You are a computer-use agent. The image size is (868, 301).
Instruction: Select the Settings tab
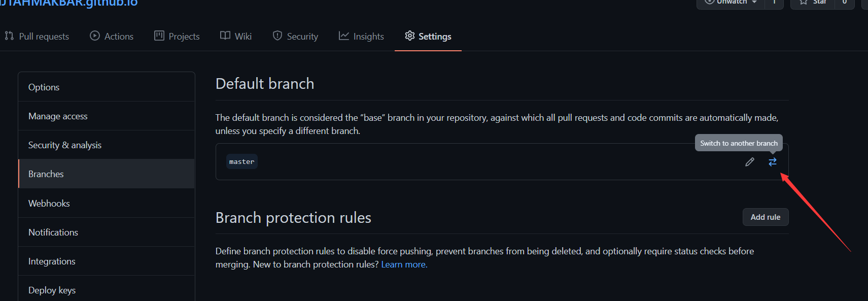pos(428,36)
